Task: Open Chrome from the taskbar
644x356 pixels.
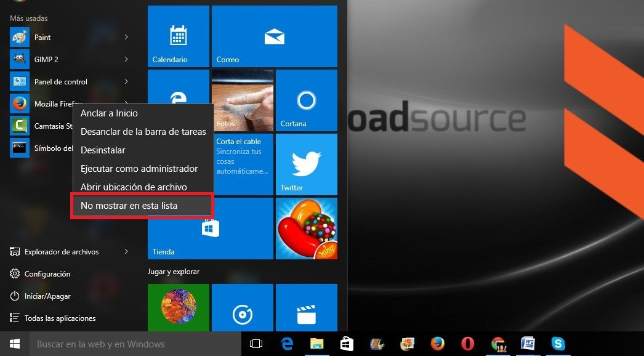Action: pyautogui.click(x=498, y=344)
